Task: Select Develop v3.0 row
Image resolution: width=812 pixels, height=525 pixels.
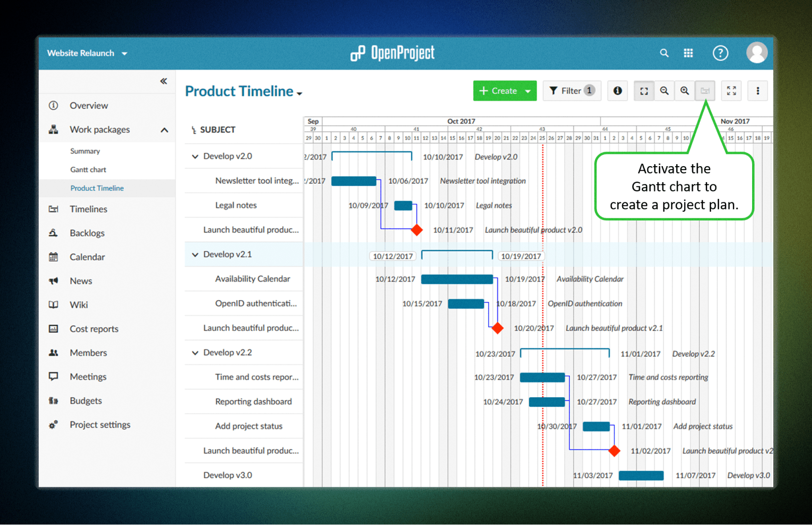Action: pyautogui.click(x=244, y=475)
